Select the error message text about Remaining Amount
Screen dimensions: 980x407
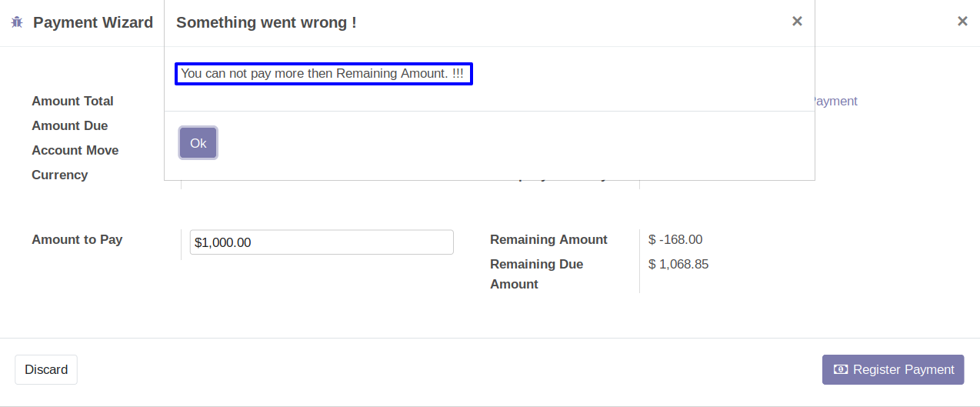point(323,74)
